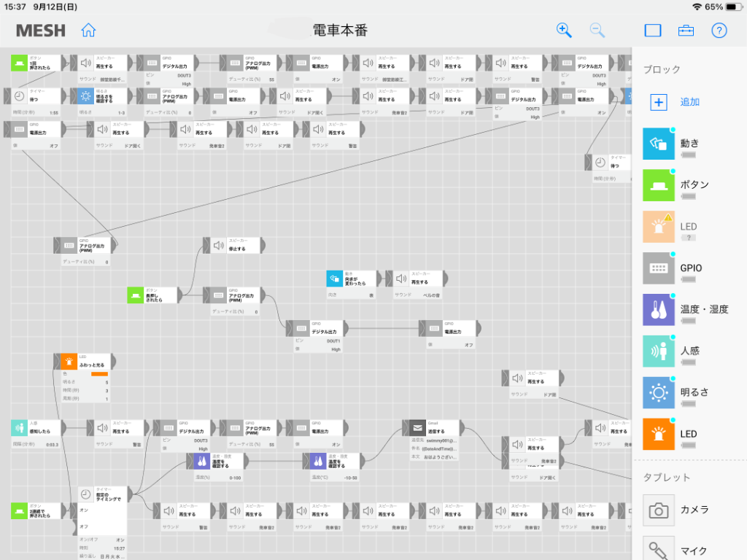Tap the 15:37 clock in status bar

pyautogui.click(x=15, y=7)
